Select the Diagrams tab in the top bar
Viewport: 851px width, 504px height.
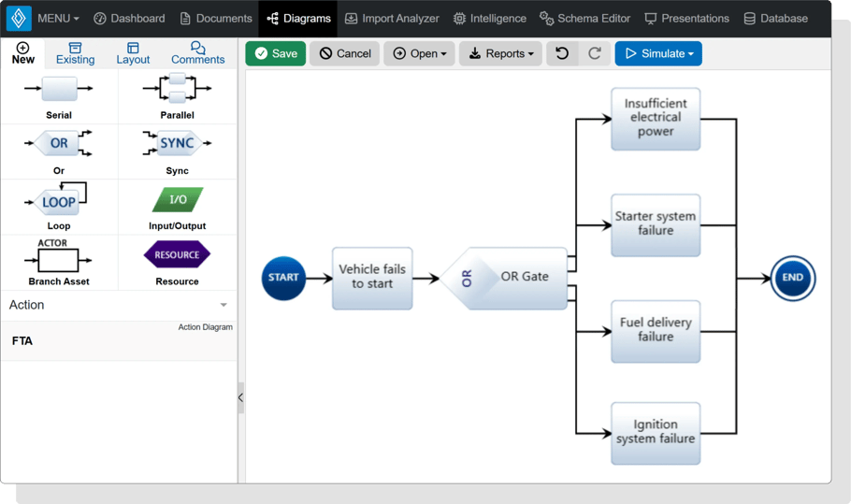click(298, 19)
